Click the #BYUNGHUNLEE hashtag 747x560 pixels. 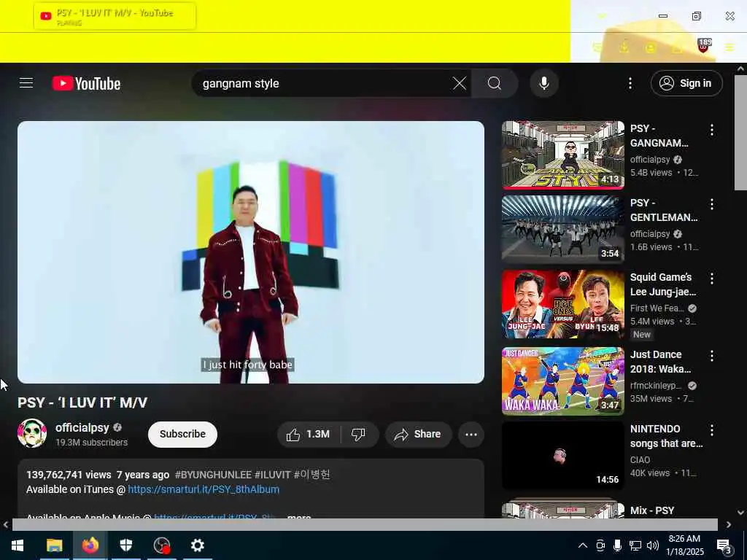point(212,475)
